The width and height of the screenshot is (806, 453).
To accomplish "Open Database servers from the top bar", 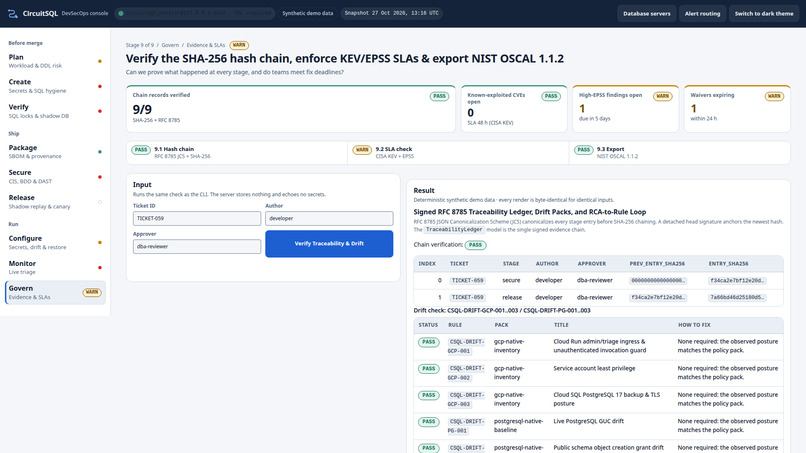I will (647, 13).
